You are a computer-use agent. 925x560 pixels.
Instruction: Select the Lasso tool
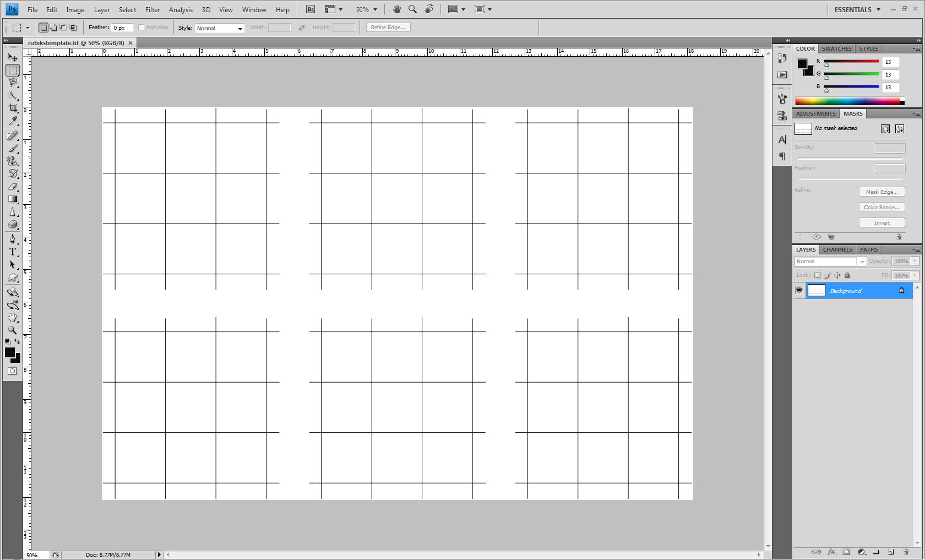click(x=13, y=83)
